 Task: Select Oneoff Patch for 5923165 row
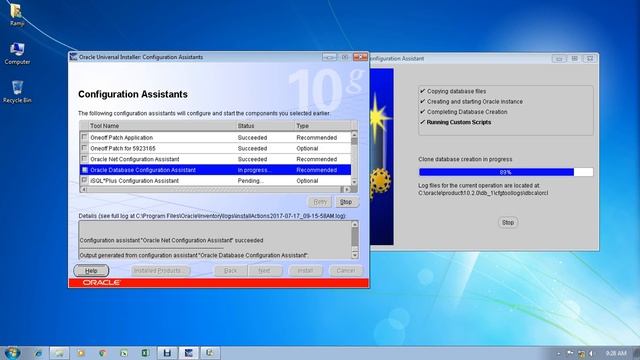coord(215,148)
